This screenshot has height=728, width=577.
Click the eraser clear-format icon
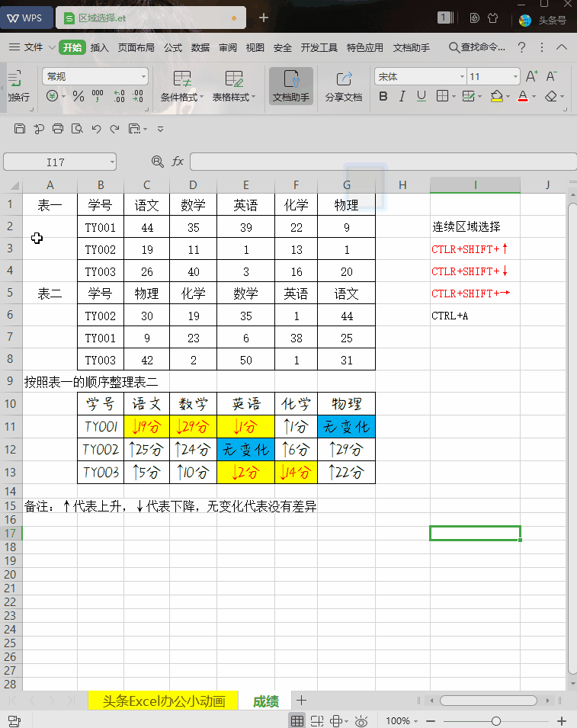(550, 96)
